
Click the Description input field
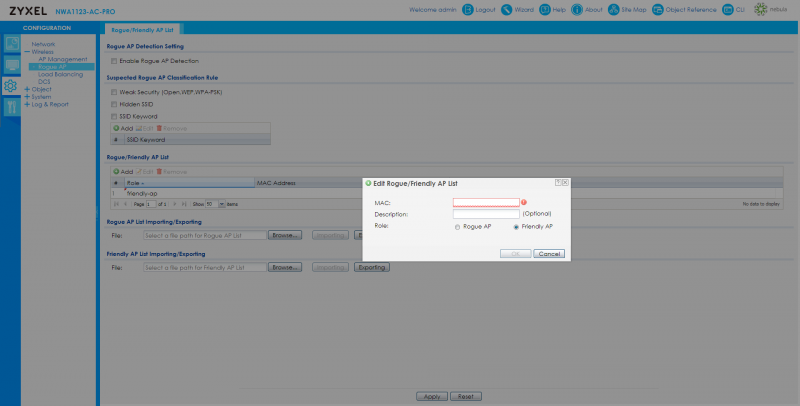pos(486,214)
